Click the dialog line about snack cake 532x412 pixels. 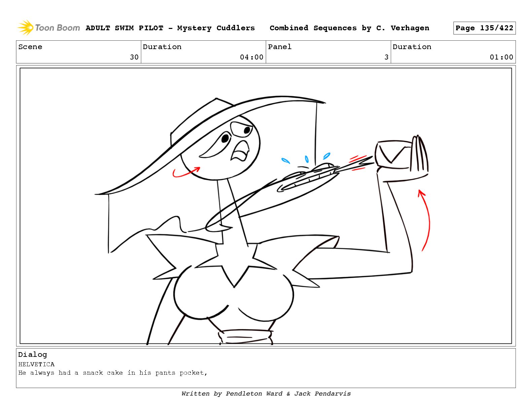113,373
